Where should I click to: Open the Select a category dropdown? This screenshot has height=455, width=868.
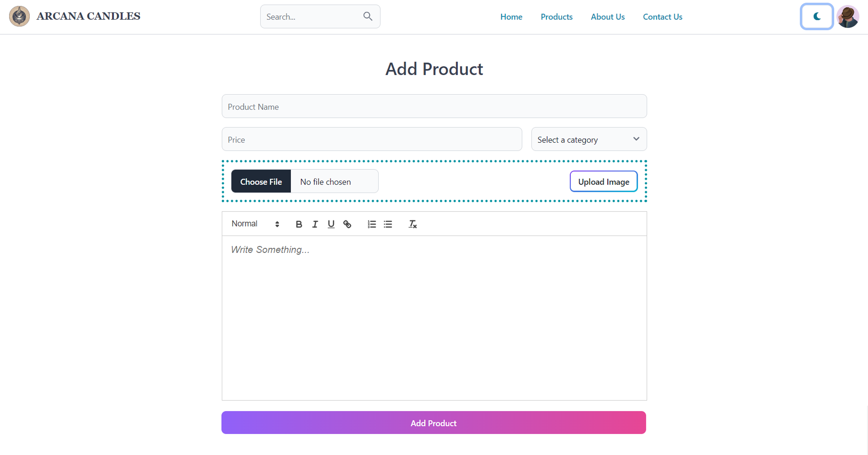[589, 139]
